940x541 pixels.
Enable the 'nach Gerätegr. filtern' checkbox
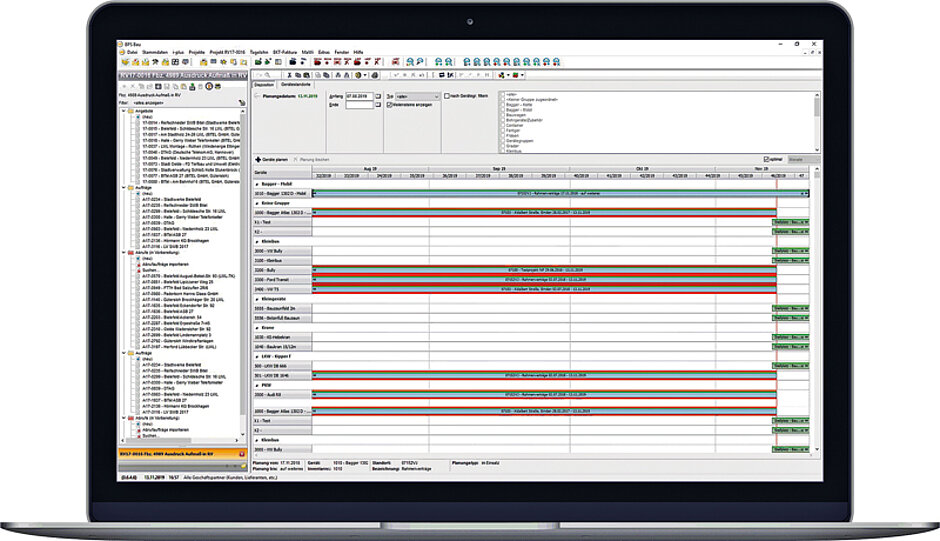[x=446, y=96]
